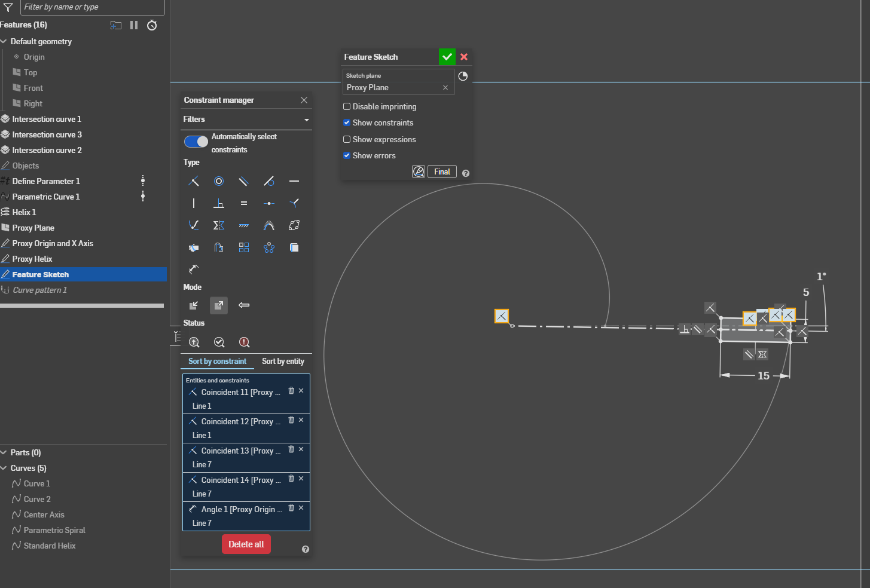Select the Tangent constraint filter icon
This screenshot has height=588, width=870.
[269, 181]
